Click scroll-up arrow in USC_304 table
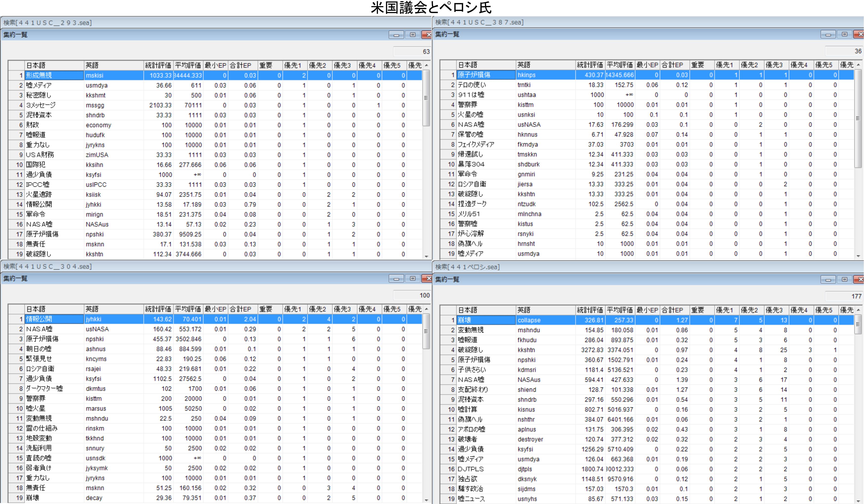Viewport: 864px width, 504px height. [x=426, y=309]
